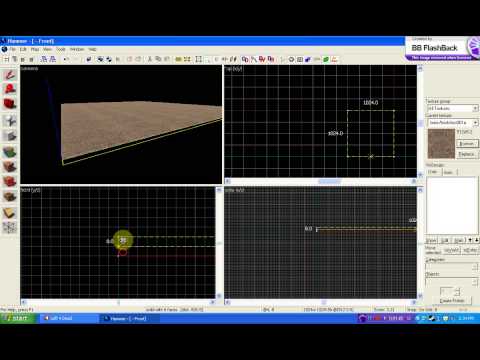Switch to the Hammer taskbar item
This screenshot has height=360, width=480.
(129, 319)
